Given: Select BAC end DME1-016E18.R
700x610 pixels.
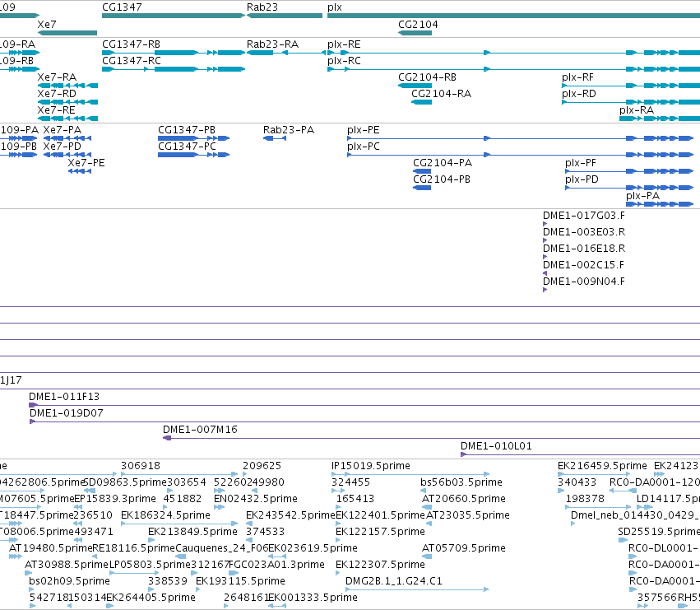Looking at the screenshot, I should [545, 257].
